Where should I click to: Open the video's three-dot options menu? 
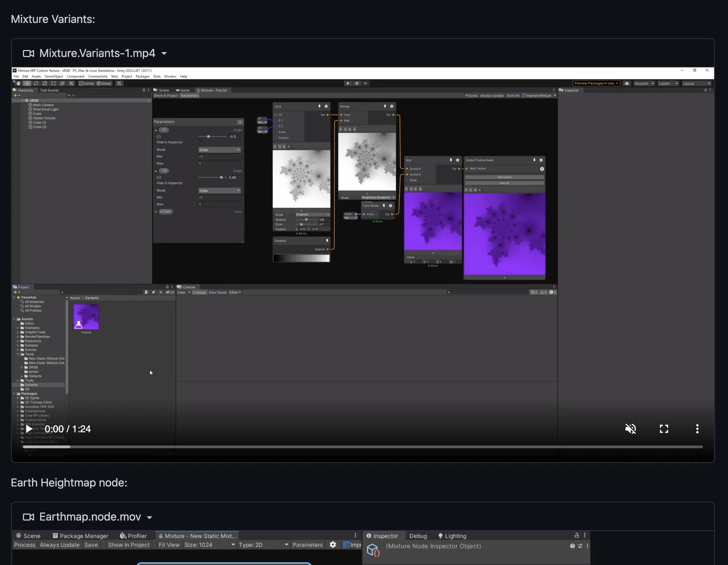[697, 429]
